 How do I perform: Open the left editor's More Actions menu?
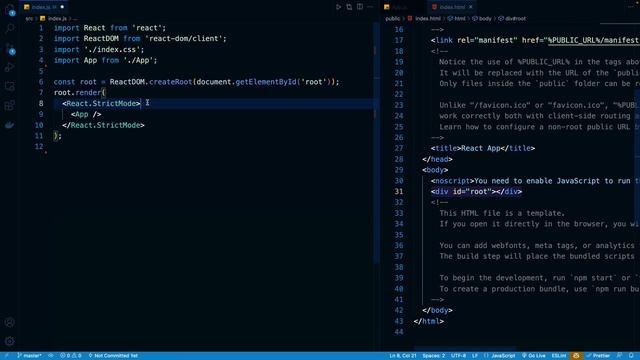click(x=370, y=7)
